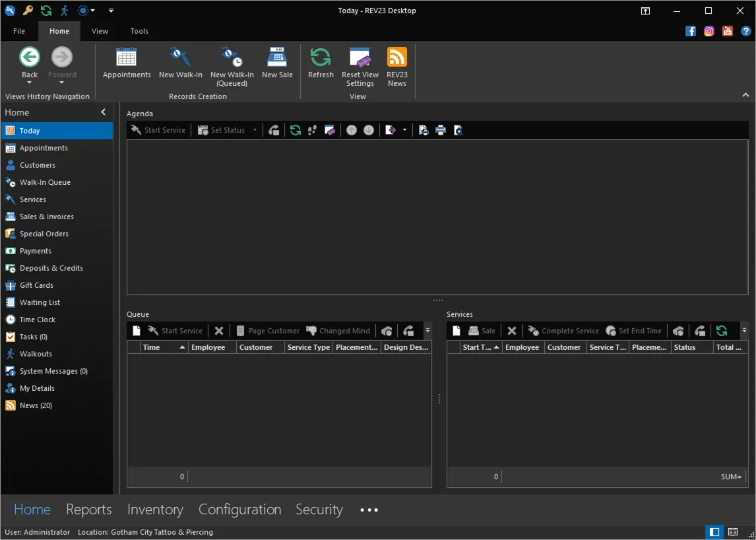Click the reset view eraser icon in Agenda toolbar
Image resolution: width=756 pixels, height=540 pixels.
(x=330, y=130)
